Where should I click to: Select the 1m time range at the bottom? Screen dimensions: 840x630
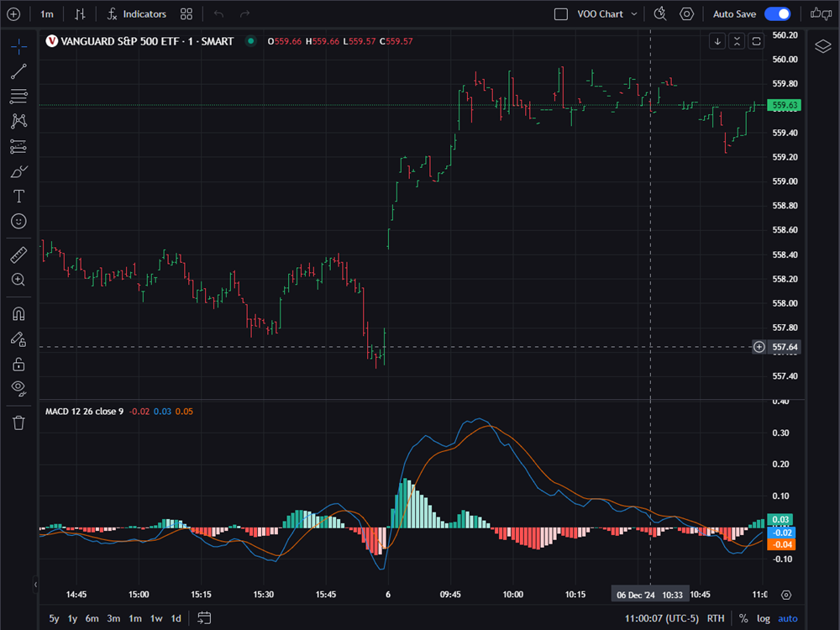[x=135, y=618]
